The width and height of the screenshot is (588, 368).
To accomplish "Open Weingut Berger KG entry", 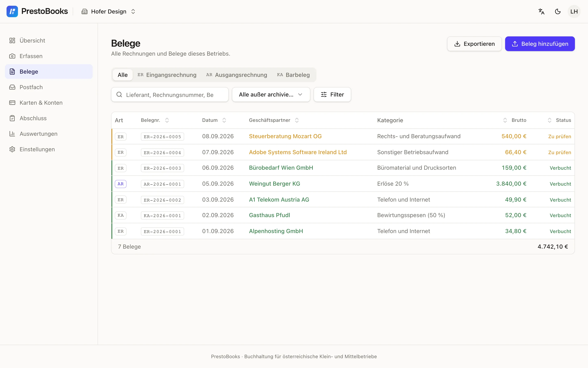I will (275, 184).
